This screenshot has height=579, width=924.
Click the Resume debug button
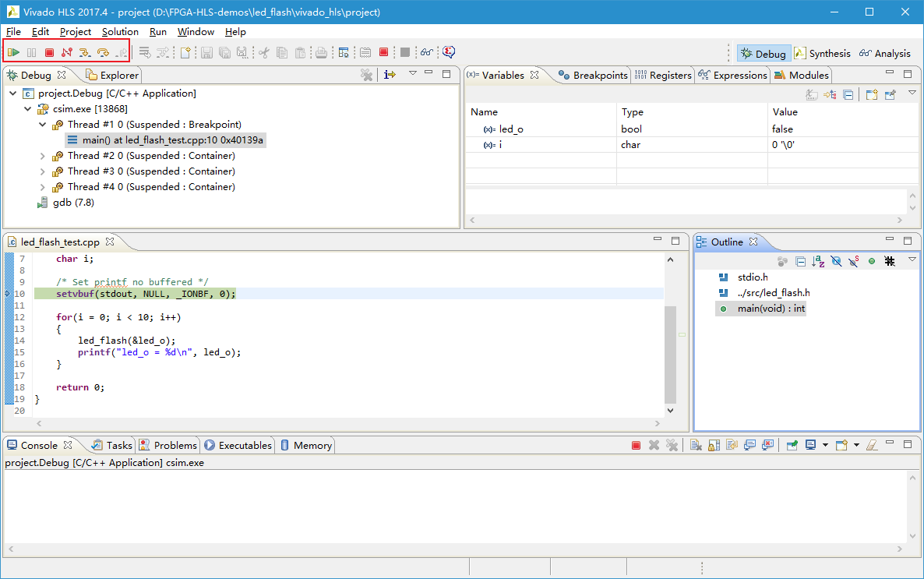[13, 52]
